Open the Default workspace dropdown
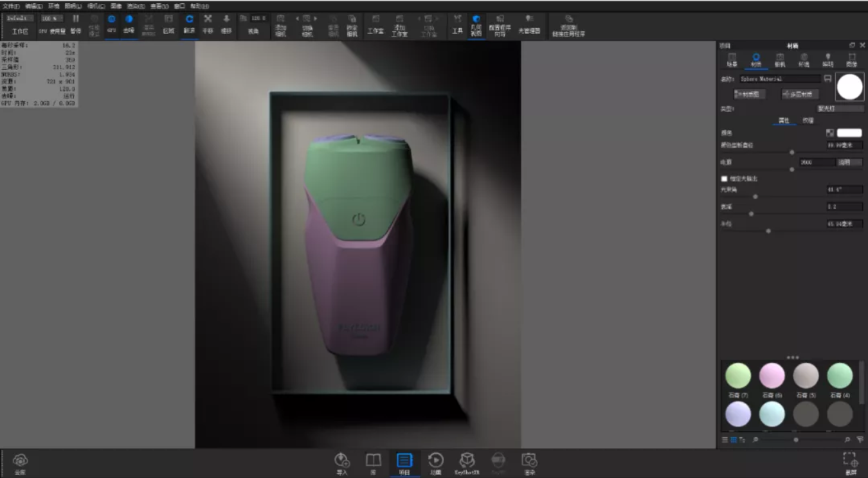The image size is (868, 478). point(20,18)
